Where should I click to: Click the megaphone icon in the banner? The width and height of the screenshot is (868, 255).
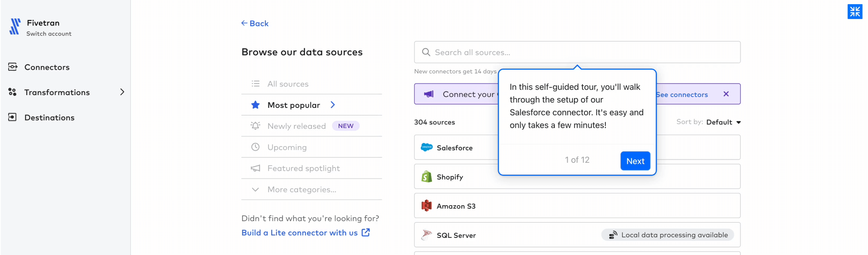point(429,94)
